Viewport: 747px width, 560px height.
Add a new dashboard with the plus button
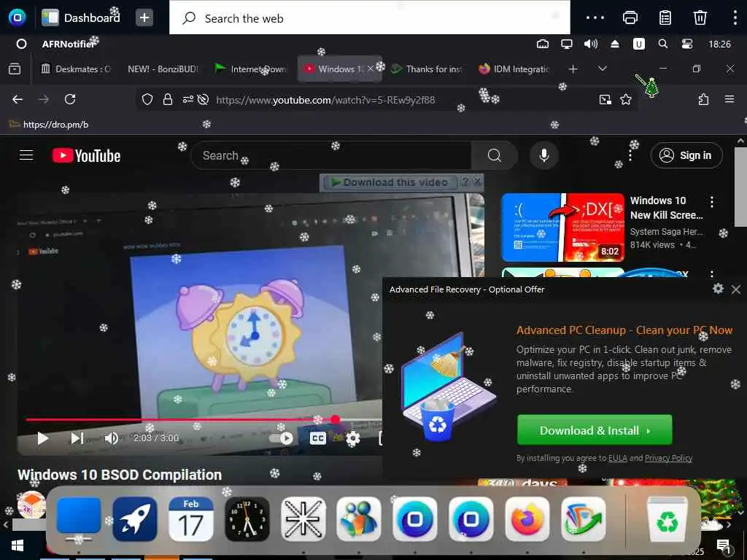pos(144,18)
